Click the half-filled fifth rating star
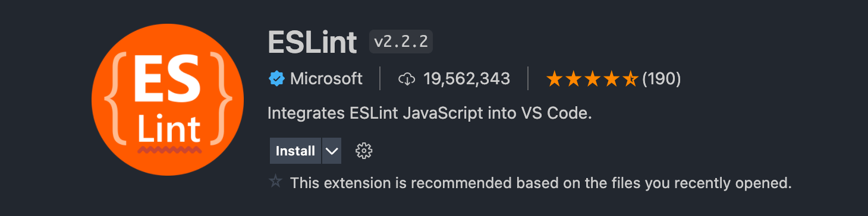The image size is (868, 216). tap(630, 78)
